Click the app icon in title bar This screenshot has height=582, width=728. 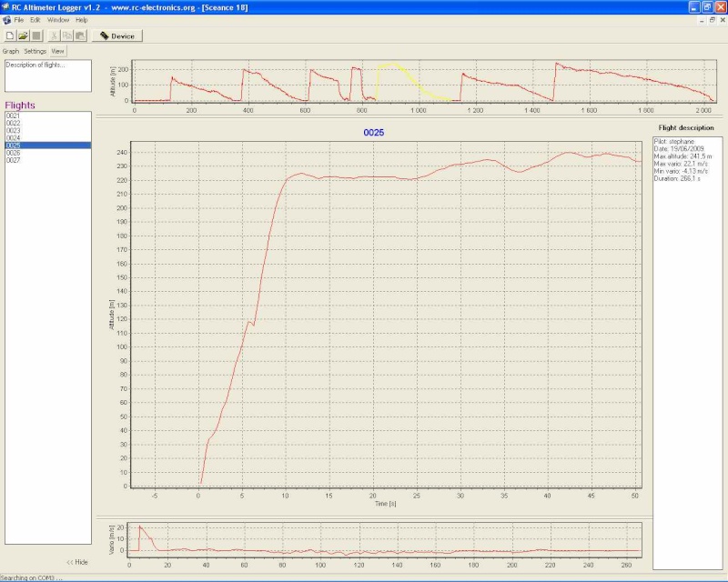[5, 7]
